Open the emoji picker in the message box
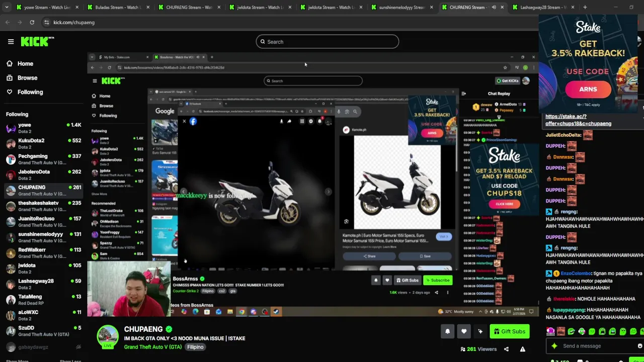The height and width of the screenshot is (362, 644). [x=639, y=346]
